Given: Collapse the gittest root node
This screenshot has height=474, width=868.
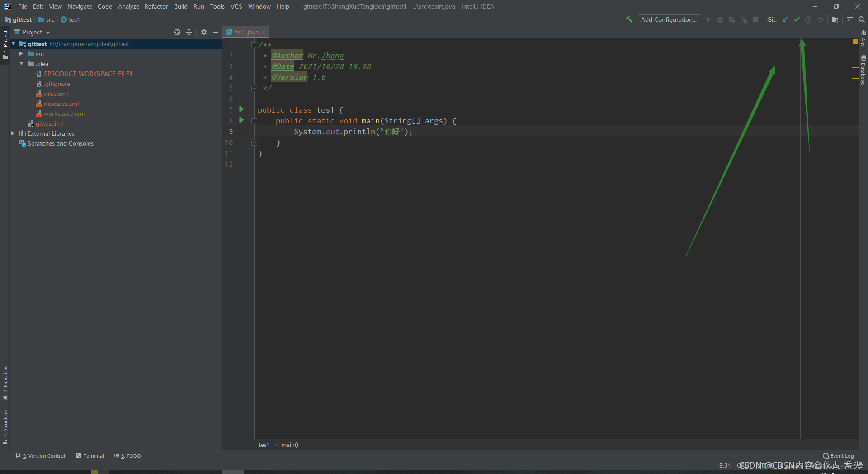Looking at the screenshot, I should 14,44.
